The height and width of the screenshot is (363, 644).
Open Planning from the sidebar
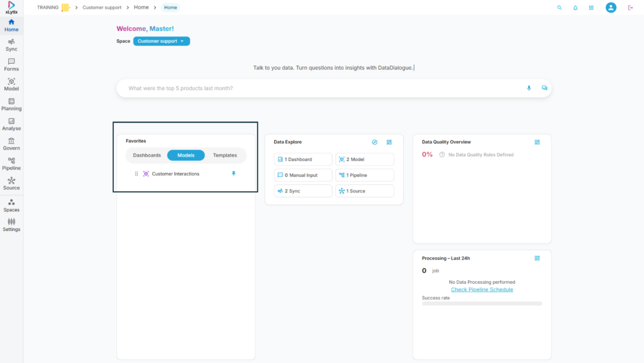click(11, 104)
